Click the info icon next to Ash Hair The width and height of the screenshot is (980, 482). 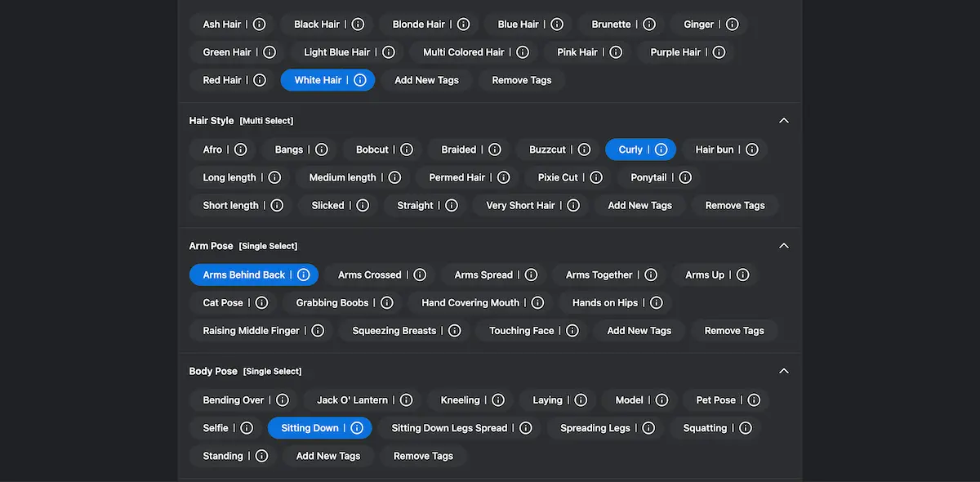tap(260, 25)
